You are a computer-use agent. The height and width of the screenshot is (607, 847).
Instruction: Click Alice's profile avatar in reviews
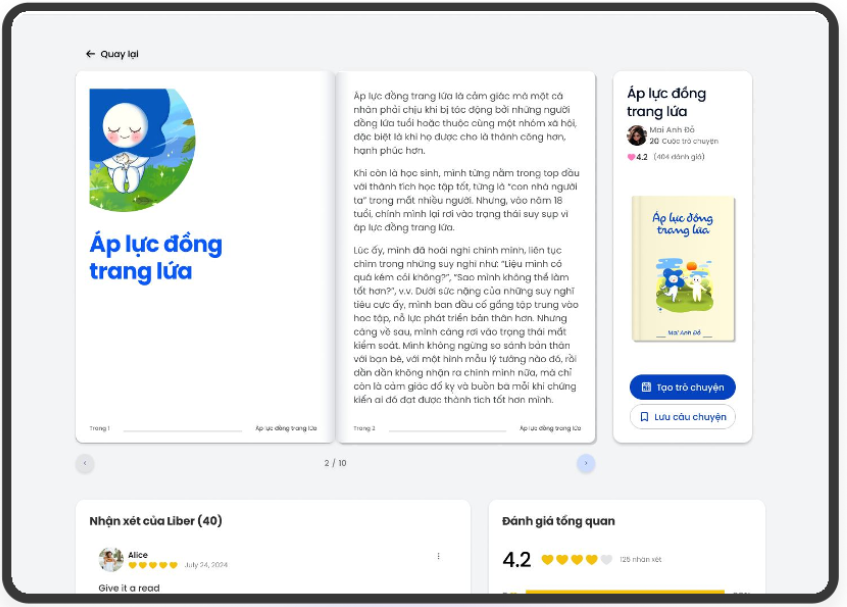point(111,560)
